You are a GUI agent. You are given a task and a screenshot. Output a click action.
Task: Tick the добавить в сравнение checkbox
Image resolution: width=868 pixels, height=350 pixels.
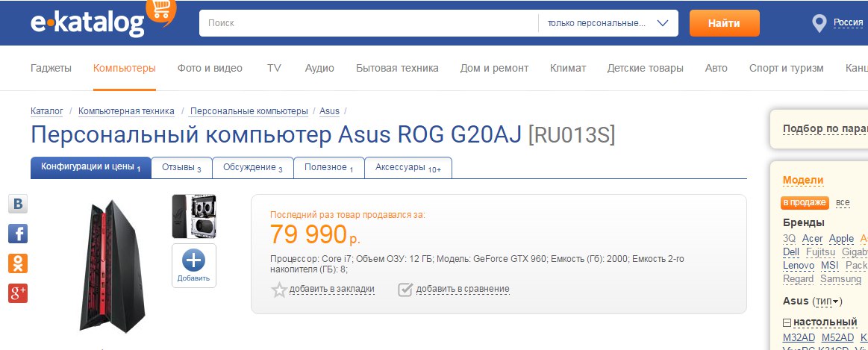point(405,290)
